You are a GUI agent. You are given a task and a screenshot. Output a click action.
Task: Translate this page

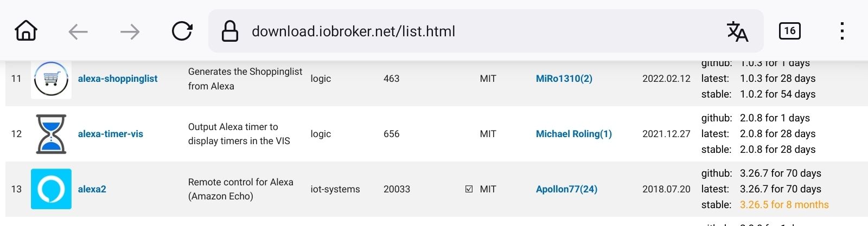point(737,31)
